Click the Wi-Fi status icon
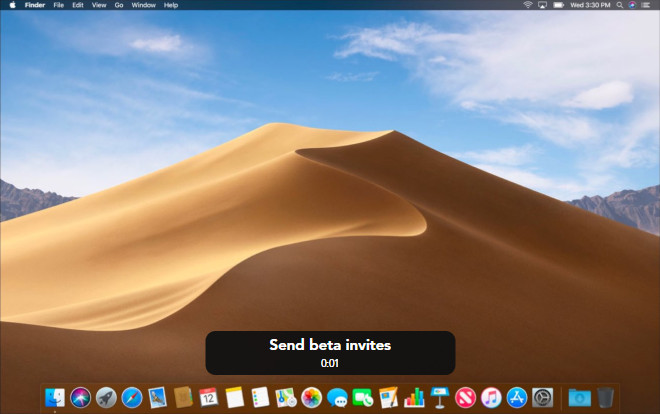The image size is (660, 414). (x=527, y=5)
